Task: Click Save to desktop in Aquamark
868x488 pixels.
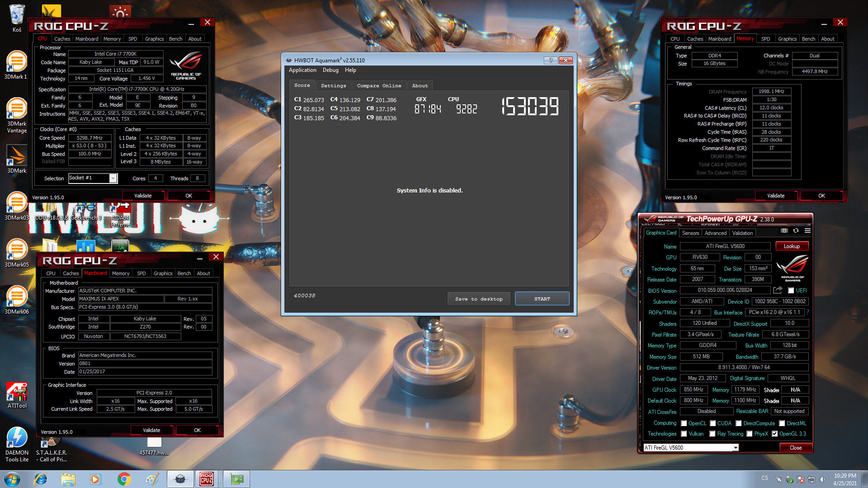Action: [x=479, y=299]
